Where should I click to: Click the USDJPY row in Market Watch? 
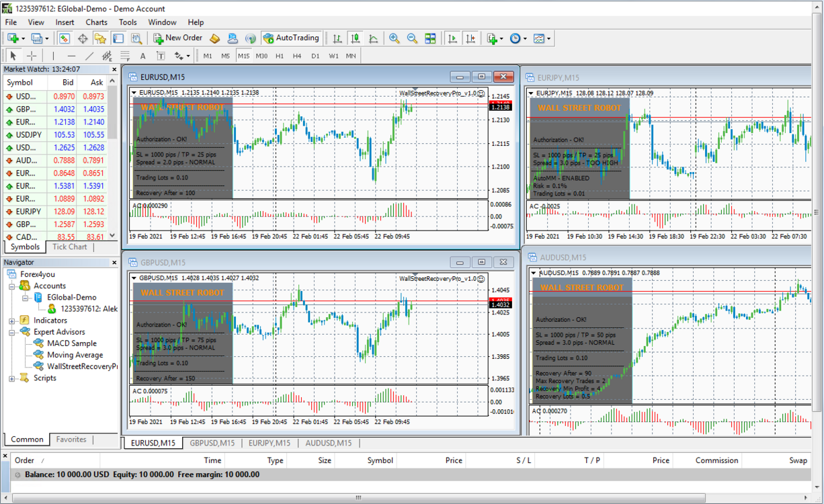coord(54,135)
